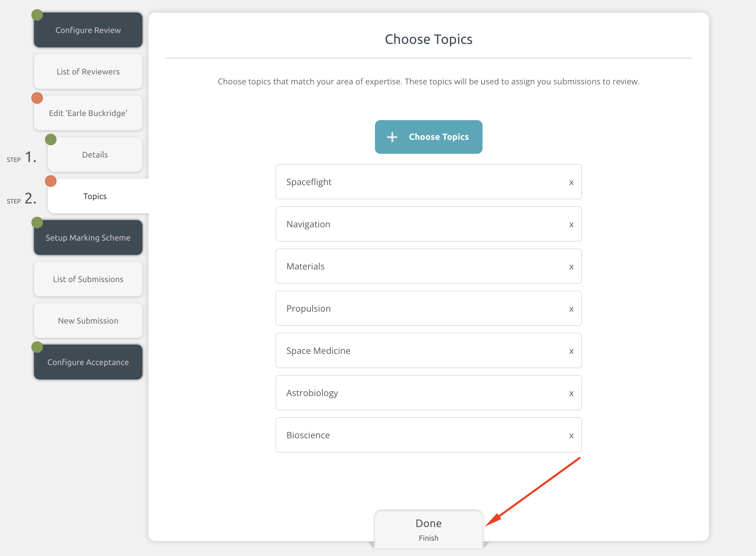Remove the Materials topic
The width and height of the screenshot is (756, 556).
click(x=571, y=267)
